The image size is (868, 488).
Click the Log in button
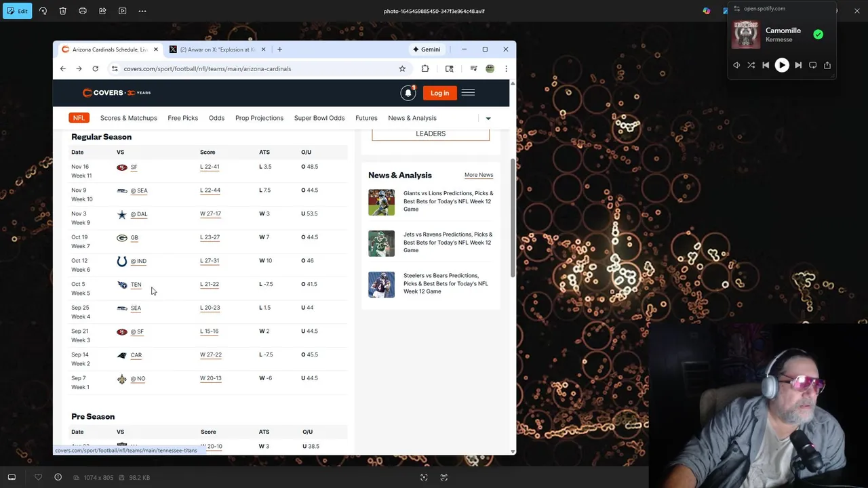tap(439, 93)
